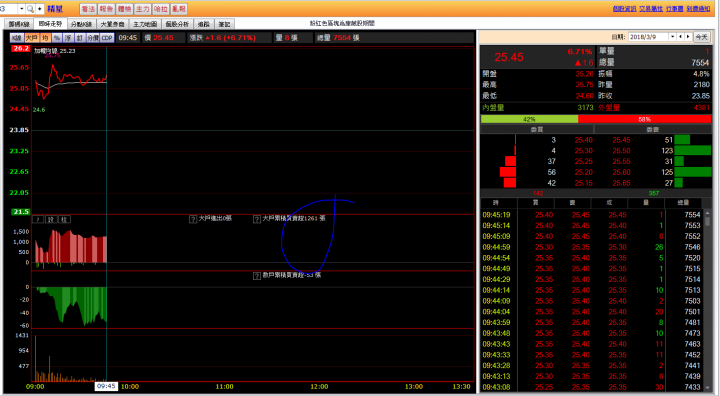Click the red 主力 button

point(142,9)
